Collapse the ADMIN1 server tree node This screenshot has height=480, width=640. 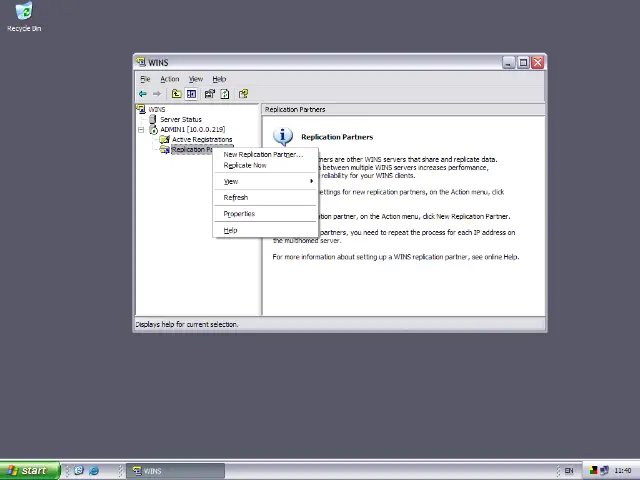[141, 130]
